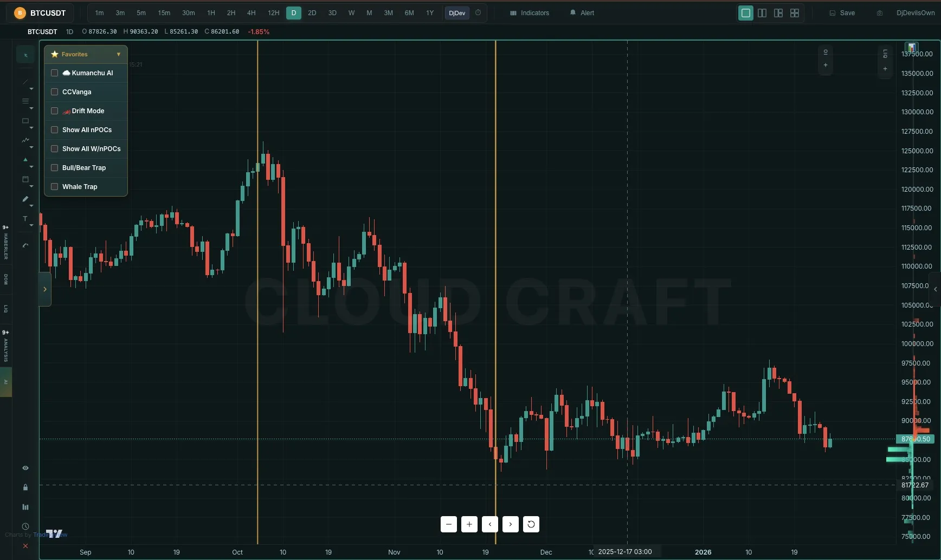Switch to the 1Y timeframe
941x560 pixels.
[x=430, y=13]
